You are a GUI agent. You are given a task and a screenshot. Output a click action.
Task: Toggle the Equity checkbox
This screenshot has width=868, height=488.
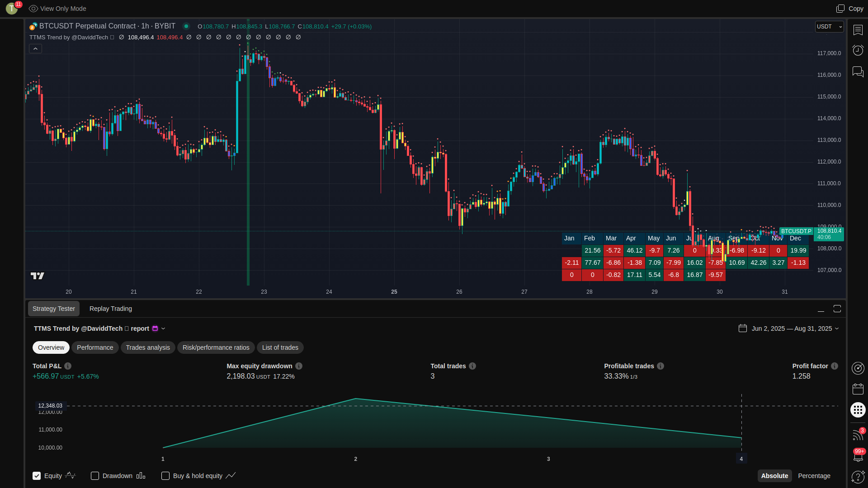pyautogui.click(x=37, y=476)
